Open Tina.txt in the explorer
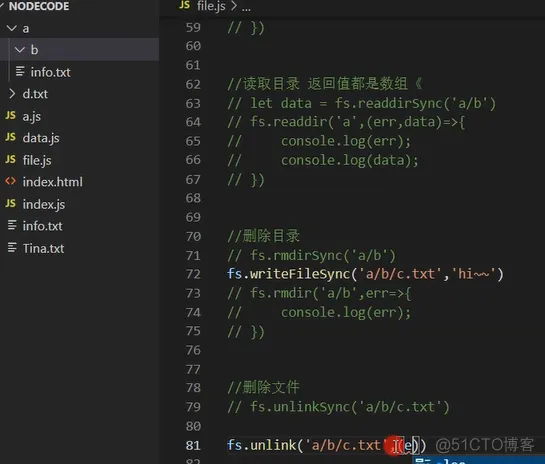 click(x=43, y=249)
